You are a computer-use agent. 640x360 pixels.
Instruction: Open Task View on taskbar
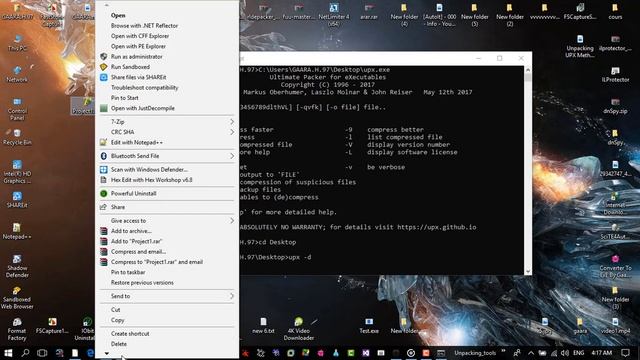pos(42,353)
